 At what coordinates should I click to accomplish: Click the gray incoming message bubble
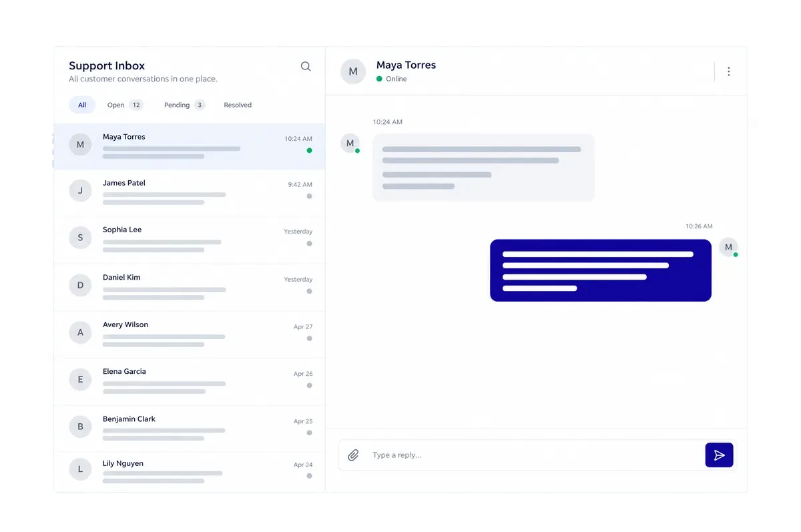coord(483,168)
